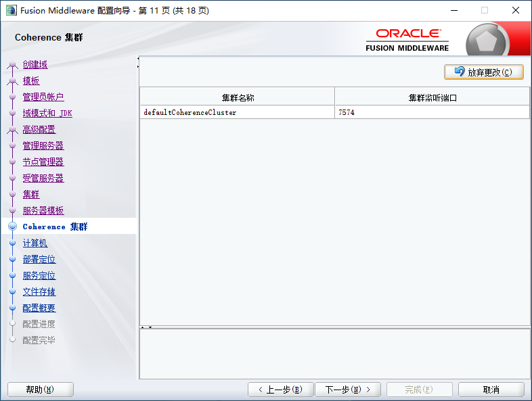Open the 创建域 step link
Image resolution: width=532 pixels, height=401 pixels.
pos(35,64)
